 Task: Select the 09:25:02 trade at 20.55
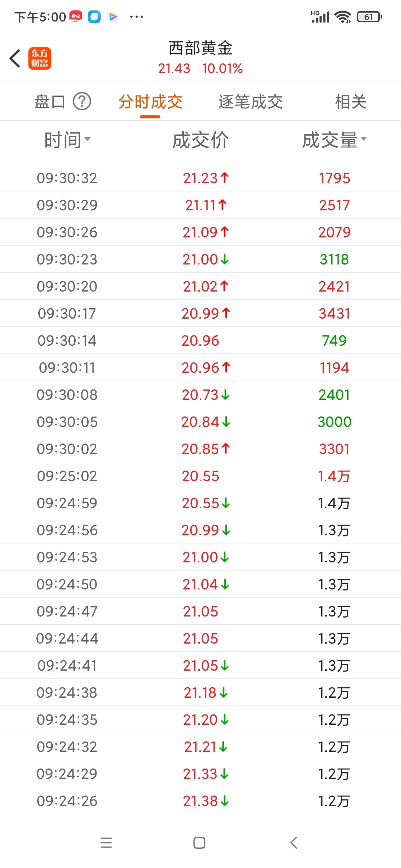pyautogui.click(x=200, y=476)
